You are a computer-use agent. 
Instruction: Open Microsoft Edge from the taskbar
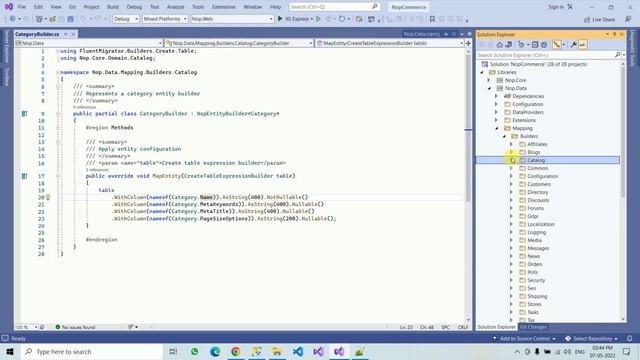click(215, 352)
